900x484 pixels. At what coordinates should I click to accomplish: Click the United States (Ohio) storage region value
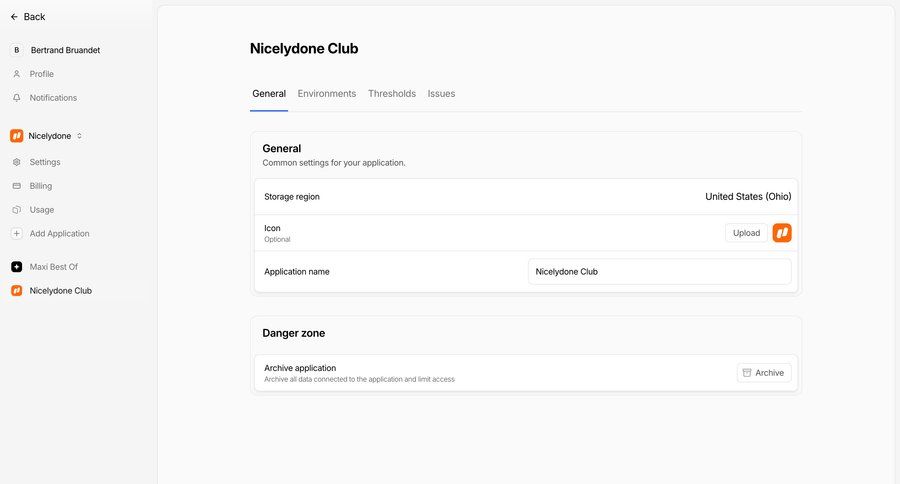click(x=748, y=196)
